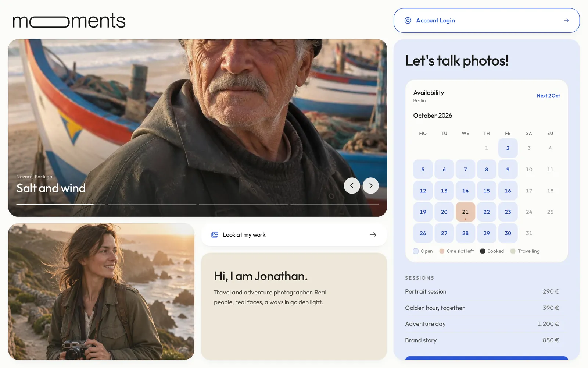Jump to the third slide indicator
The height and width of the screenshot is (368, 588).
coord(243,204)
